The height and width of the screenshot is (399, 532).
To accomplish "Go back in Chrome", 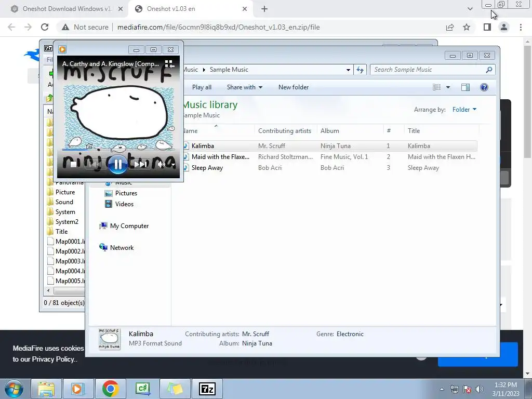I will tap(11, 27).
